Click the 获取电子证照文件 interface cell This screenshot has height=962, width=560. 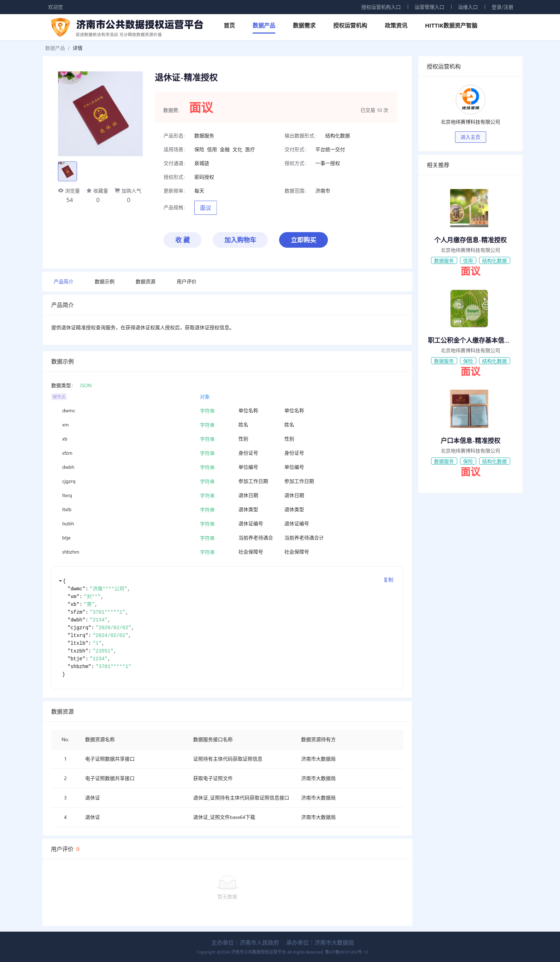[x=213, y=778]
